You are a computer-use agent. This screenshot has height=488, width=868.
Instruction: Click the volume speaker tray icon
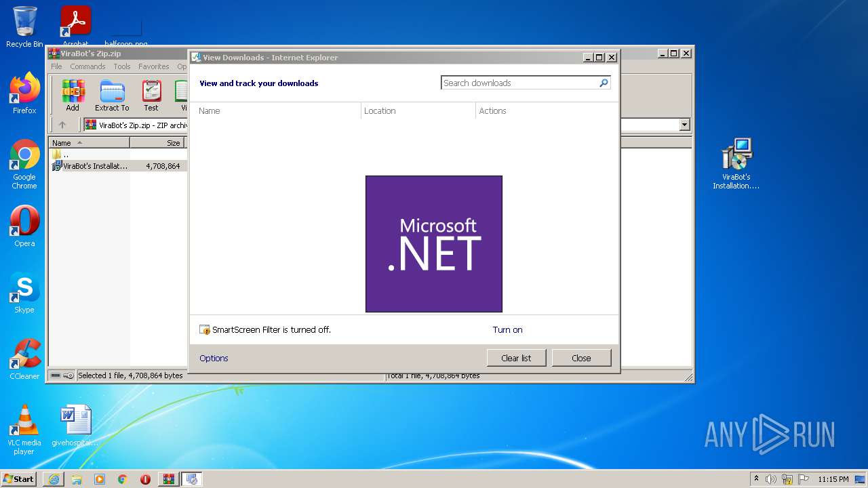click(x=771, y=479)
